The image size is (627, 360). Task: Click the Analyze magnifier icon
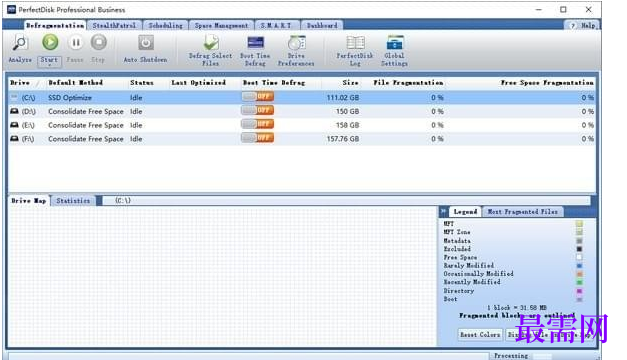pyautogui.click(x=19, y=42)
